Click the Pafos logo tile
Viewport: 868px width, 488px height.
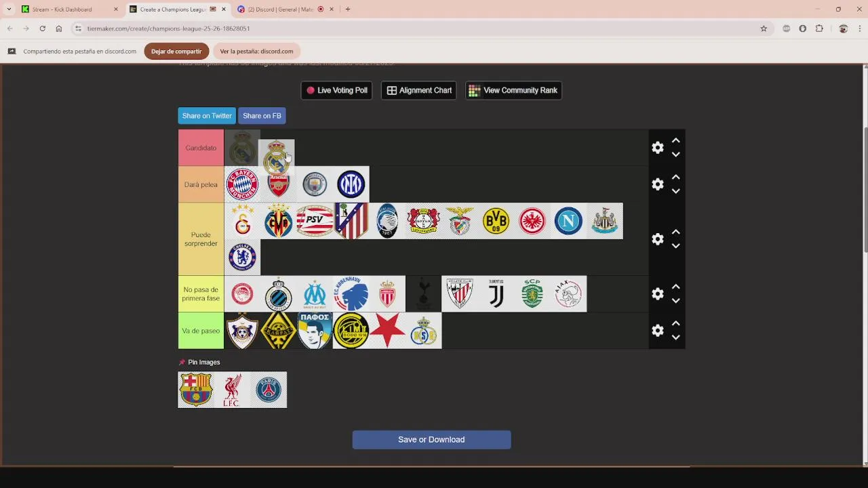click(x=315, y=331)
